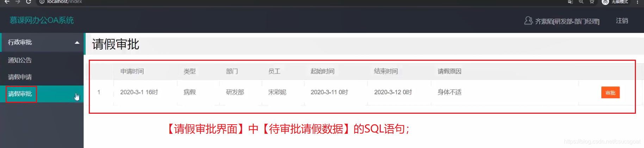Select the 行政审批 sidebar section
The image size is (644, 148).
click(x=42, y=42)
